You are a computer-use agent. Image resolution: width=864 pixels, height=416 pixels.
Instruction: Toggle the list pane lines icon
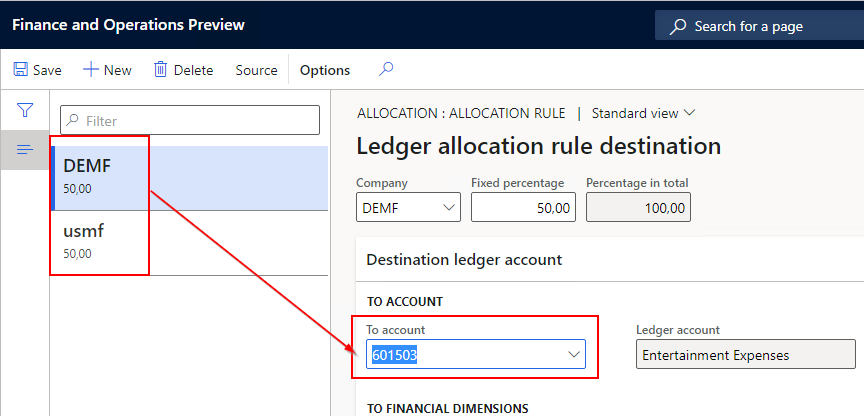(25, 150)
